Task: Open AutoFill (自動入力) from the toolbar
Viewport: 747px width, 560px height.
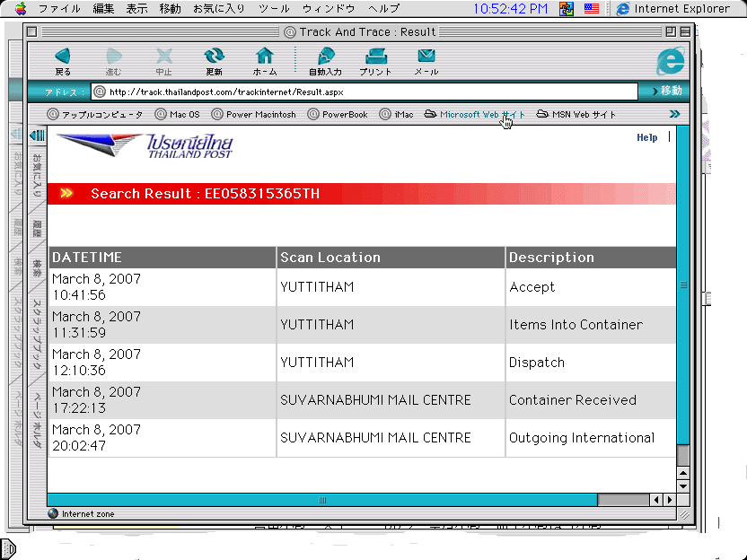Action: tap(325, 61)
